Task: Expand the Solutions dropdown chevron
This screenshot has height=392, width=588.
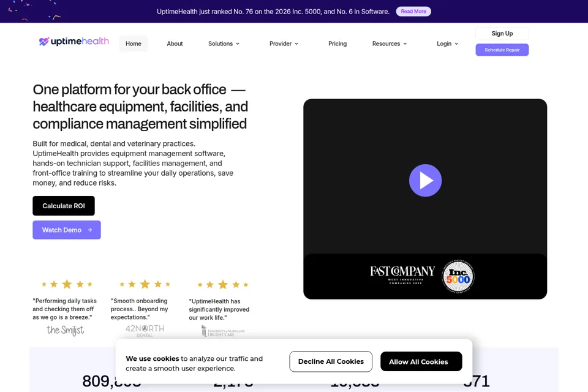Action: pyautogui.click(x=238, y=44)
